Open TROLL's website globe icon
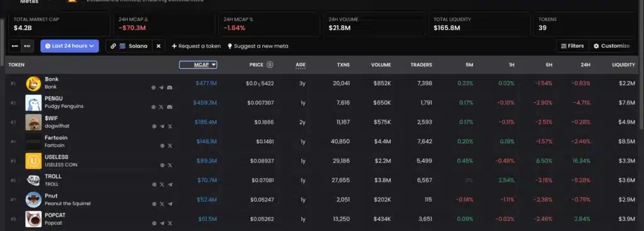The height and width of the screenshot is (231, 644). (154, 185)
